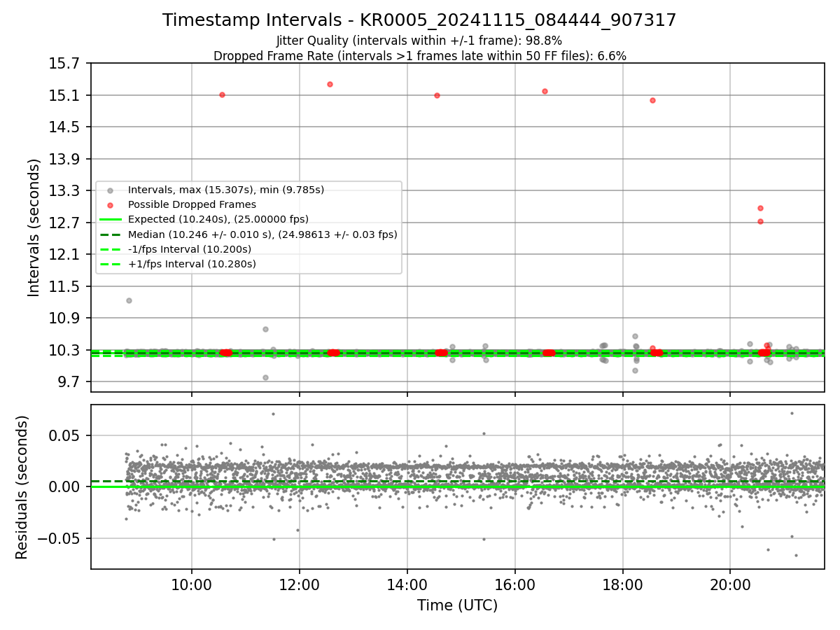Click the 'Residuals (seconds)' y-axis label
840x630 pixels.
(22, 487)
